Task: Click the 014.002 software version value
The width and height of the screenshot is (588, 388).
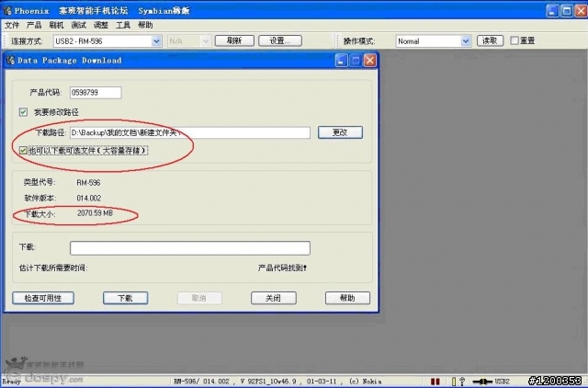Action: pos(89,198)
